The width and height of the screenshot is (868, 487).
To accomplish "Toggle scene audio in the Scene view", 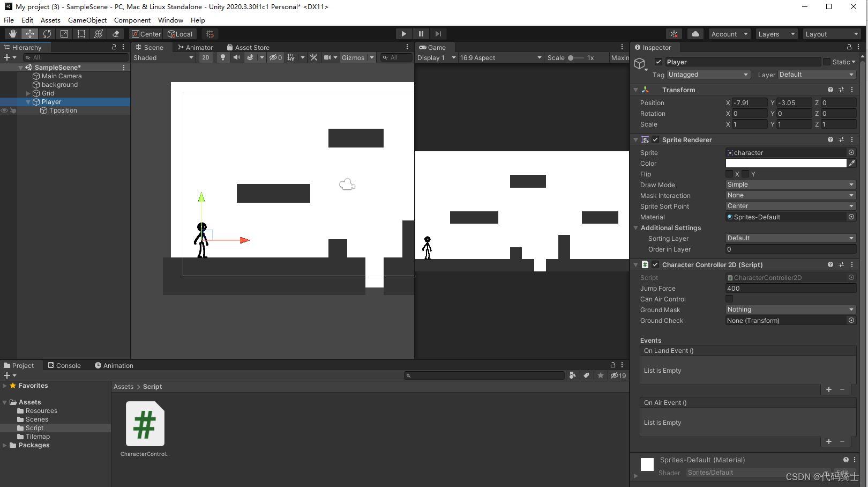I will [237, 57].
